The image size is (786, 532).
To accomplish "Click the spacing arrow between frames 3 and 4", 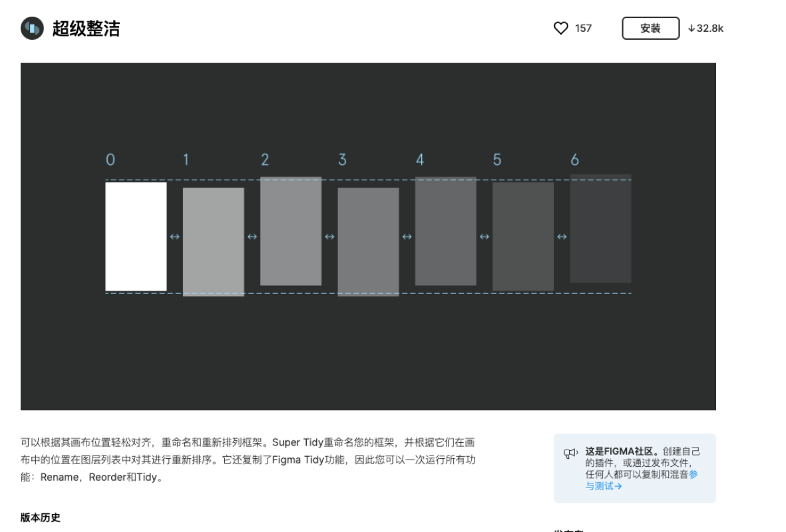I will coord(407,237).
